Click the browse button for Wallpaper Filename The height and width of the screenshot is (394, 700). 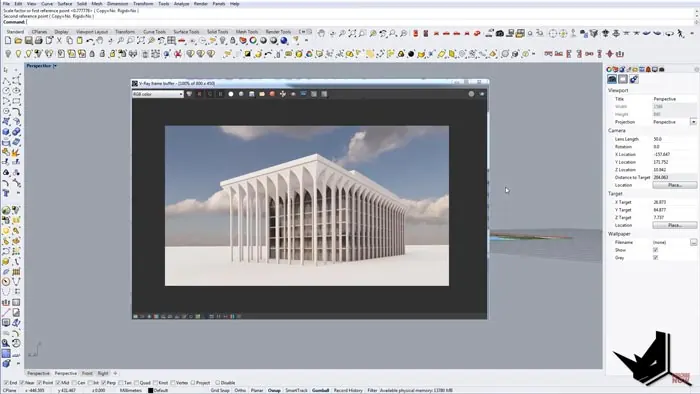[x=693, y=242]
